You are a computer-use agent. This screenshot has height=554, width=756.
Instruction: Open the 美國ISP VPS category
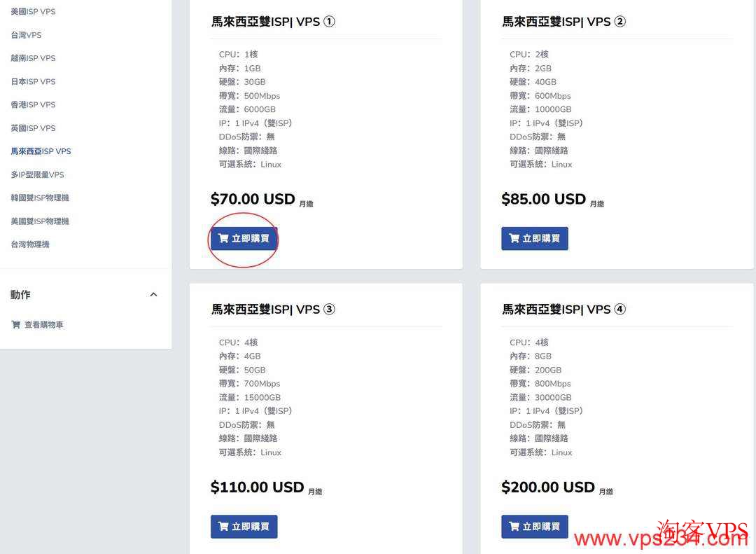point(34,11)
